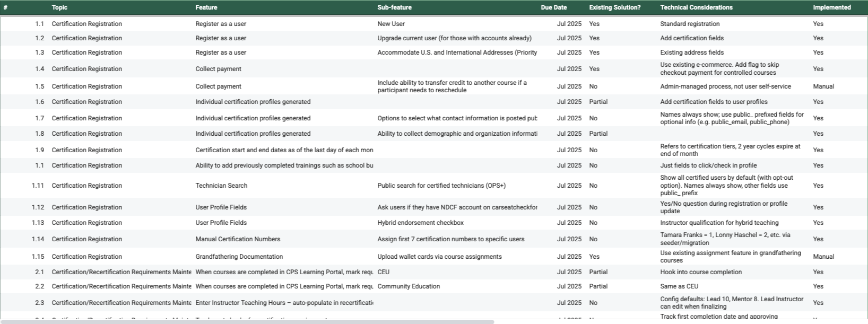Viewport: 868px width, 324px height.
Task: Select 'Upgrade current user' sub-feature cell
Action: click(x=454, y=38)
